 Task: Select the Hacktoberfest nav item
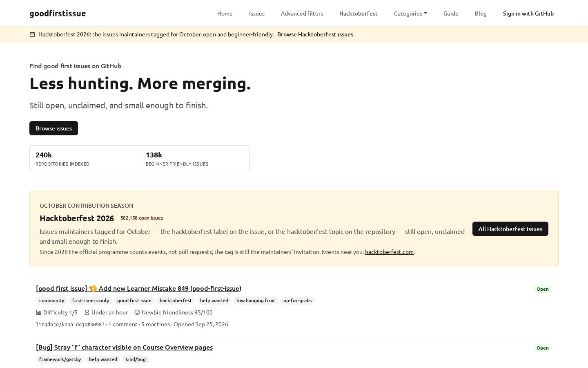click(359, 13)
